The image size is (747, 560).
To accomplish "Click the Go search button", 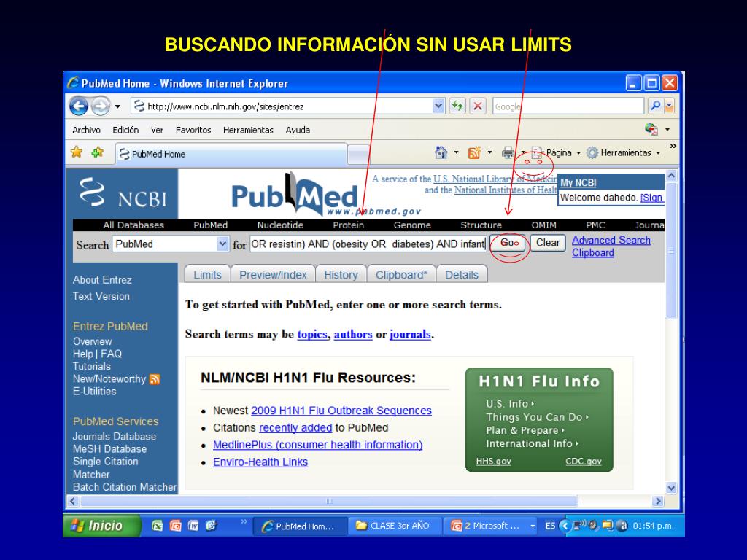I will [508, 243].
